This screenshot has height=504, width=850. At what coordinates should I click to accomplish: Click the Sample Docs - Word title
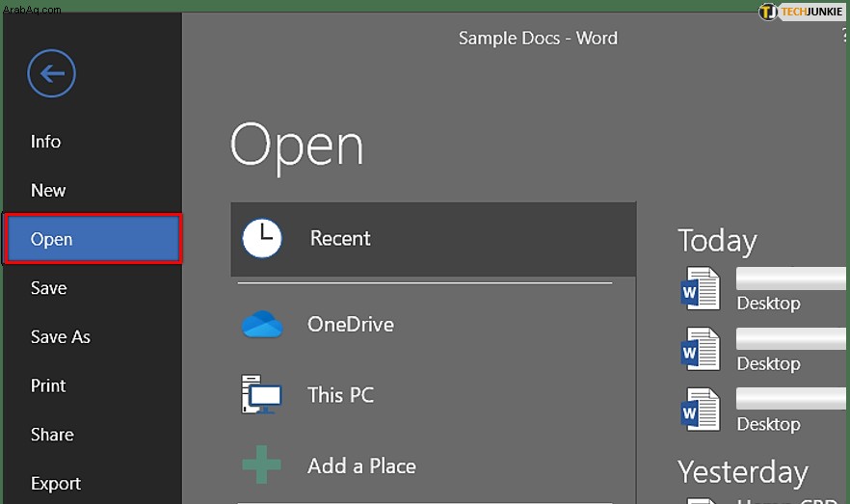(x=538, y=39)
